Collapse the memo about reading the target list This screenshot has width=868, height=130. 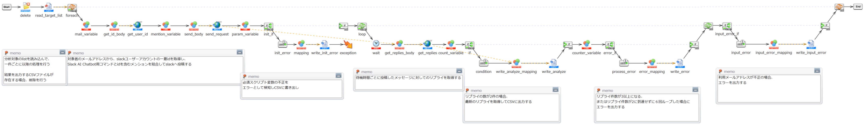[x=62, y=52]
